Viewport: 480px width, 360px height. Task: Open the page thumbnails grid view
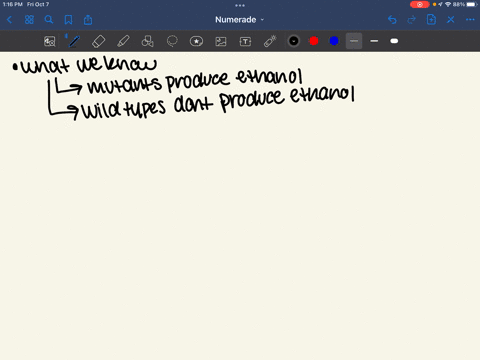pyautogui.click(x=29, y=20)
